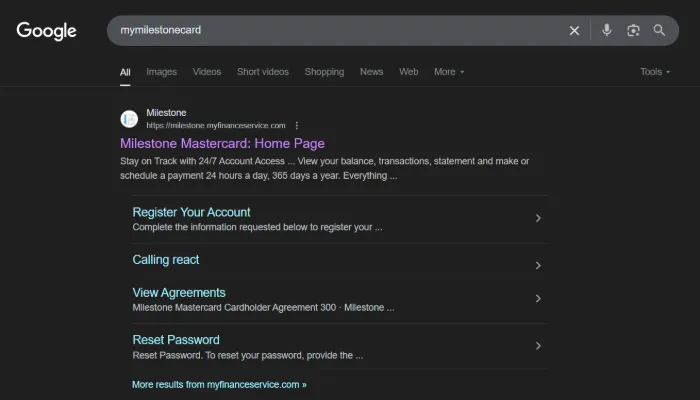The height and width of the screenshot is (400, 700).
Task: Click More results from myfinanceservice.com
Action: pos(219,384)
